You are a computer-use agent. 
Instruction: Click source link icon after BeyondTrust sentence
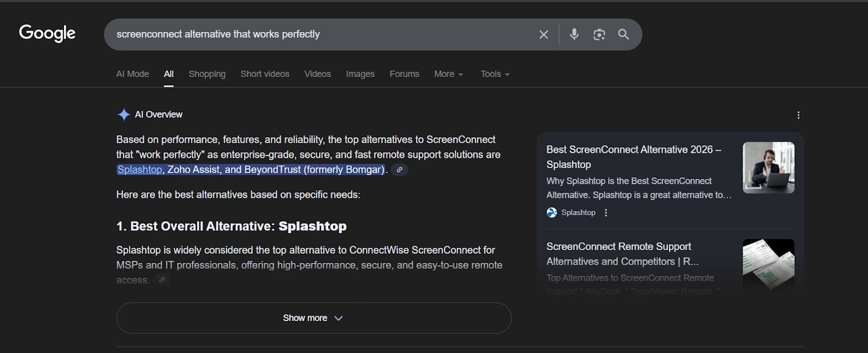click(399, 170)
